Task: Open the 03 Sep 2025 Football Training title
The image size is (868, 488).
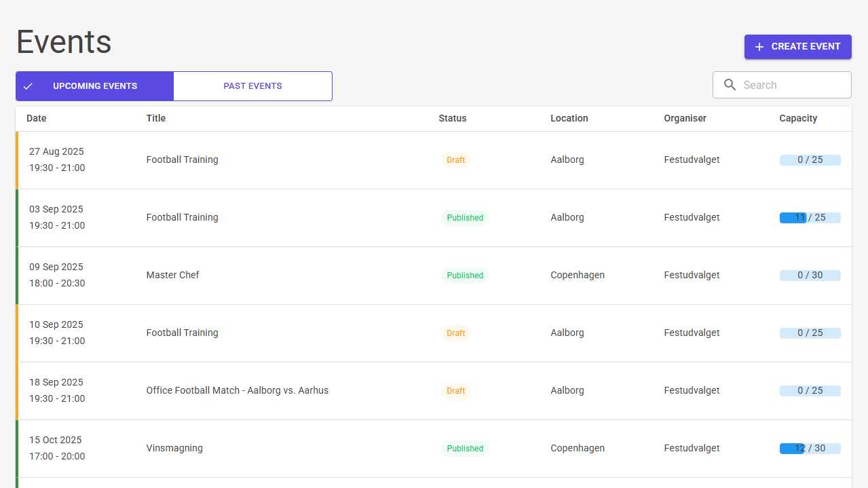Action: (183, 218)
